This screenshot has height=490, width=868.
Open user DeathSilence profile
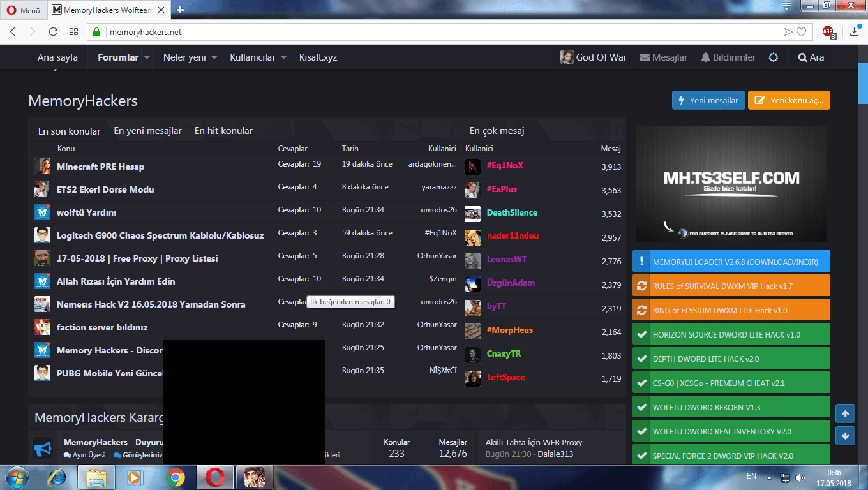[512, 212]
